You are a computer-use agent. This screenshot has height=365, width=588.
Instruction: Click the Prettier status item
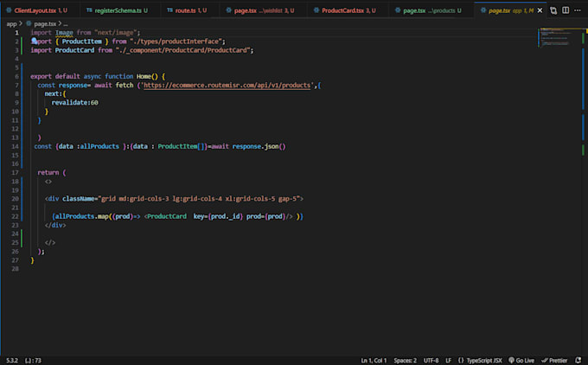click(554, 361)
